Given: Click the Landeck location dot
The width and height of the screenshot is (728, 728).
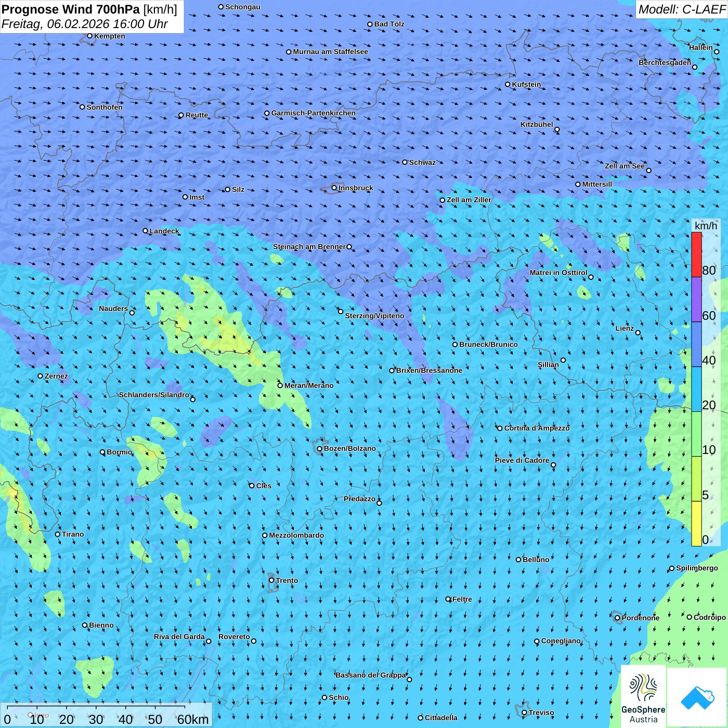Looking at the screenshot, I should pos(146,231).
